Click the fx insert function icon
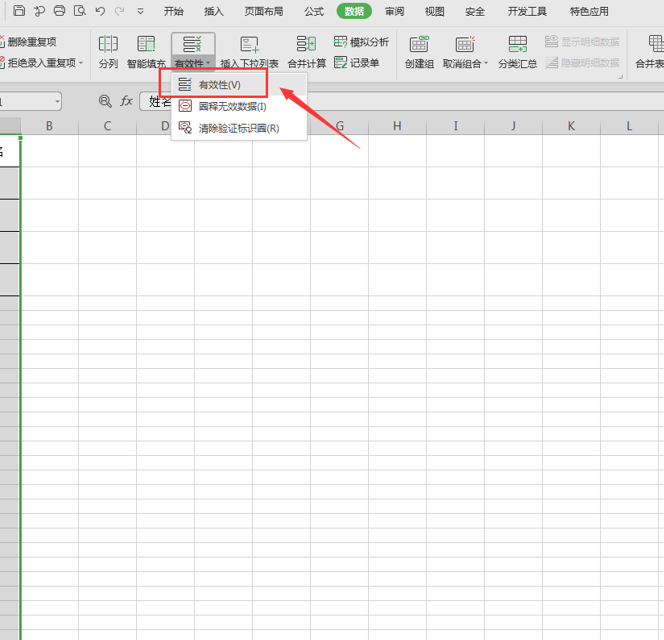 [126, 101]
